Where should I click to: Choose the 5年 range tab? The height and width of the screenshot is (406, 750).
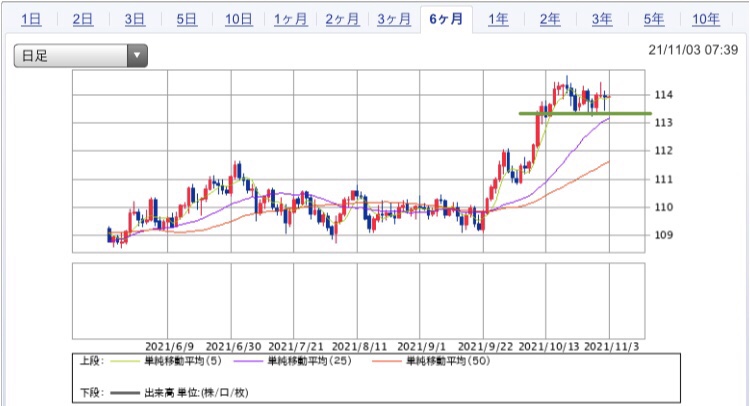(654, 20)
